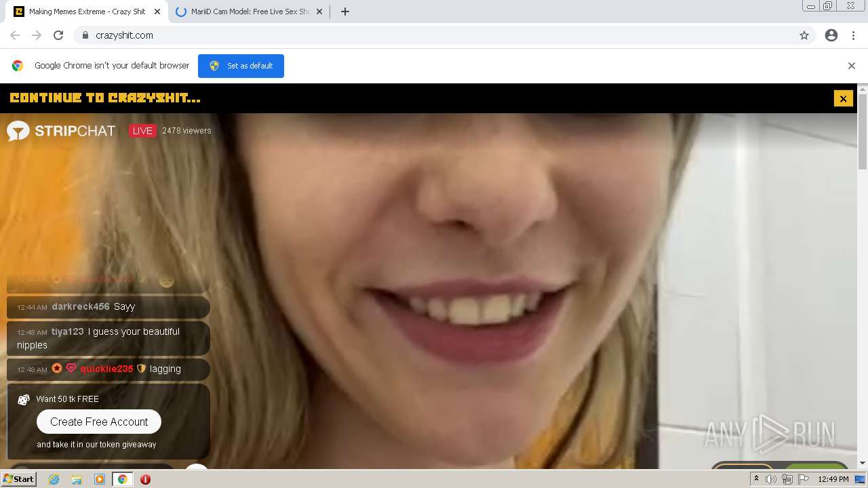Click the quicklie235 username in chat

(106, 369)
